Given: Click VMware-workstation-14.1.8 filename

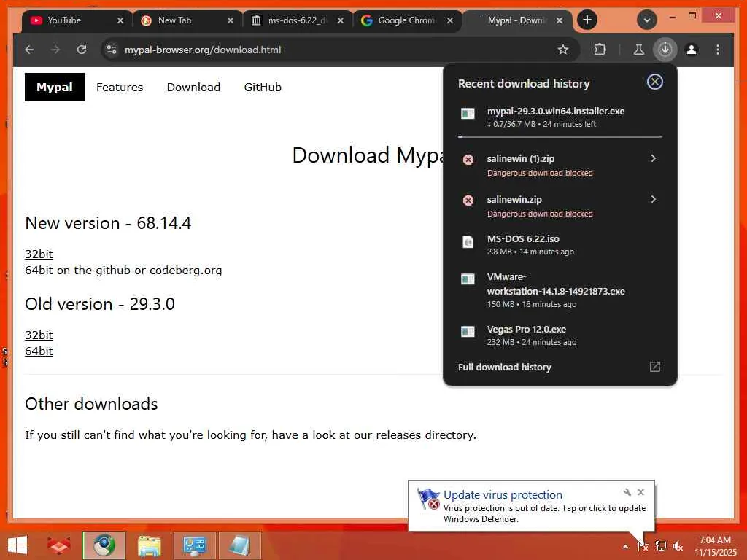Looking at the screenshot, I should [x=556, y=284].
